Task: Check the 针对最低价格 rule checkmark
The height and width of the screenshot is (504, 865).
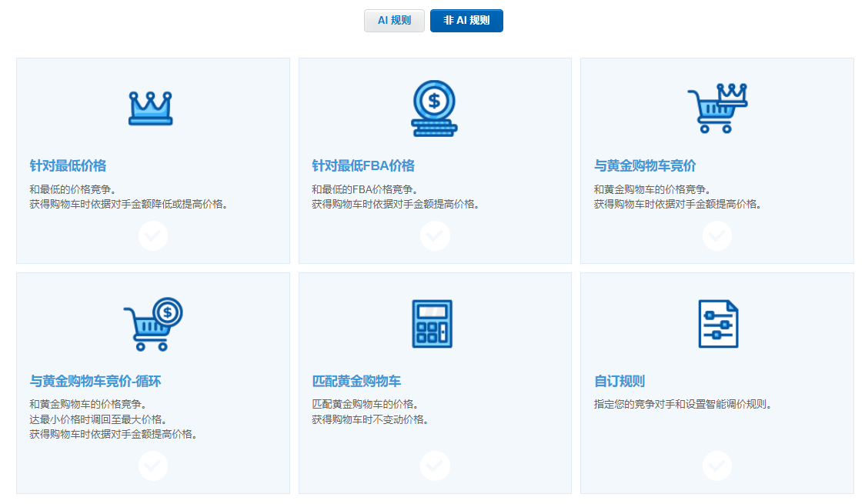Action: point(153,236)
